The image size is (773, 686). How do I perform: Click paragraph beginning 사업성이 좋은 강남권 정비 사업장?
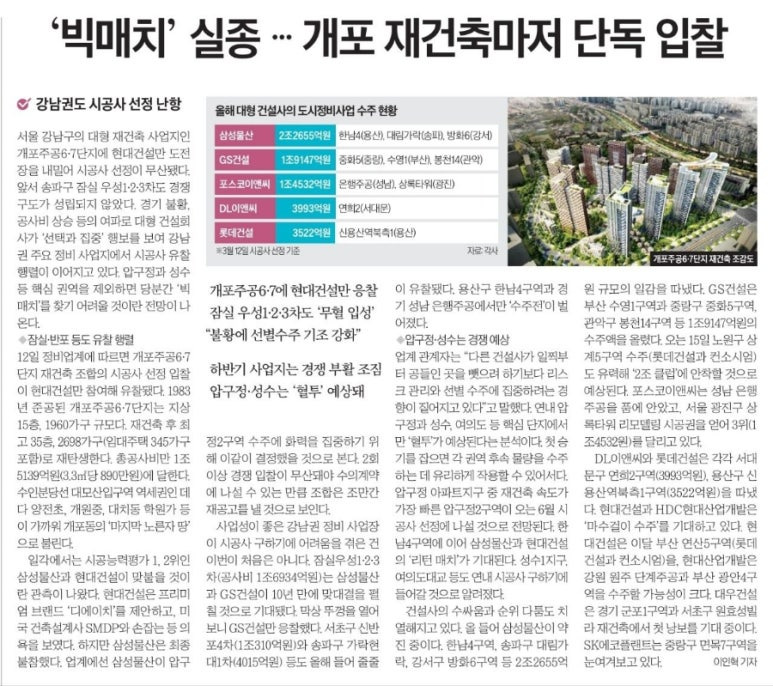293,594
